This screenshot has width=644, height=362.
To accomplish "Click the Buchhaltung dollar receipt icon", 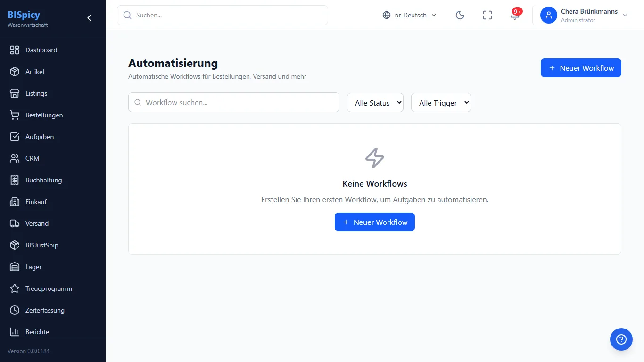I will click(x=15, y=180).
